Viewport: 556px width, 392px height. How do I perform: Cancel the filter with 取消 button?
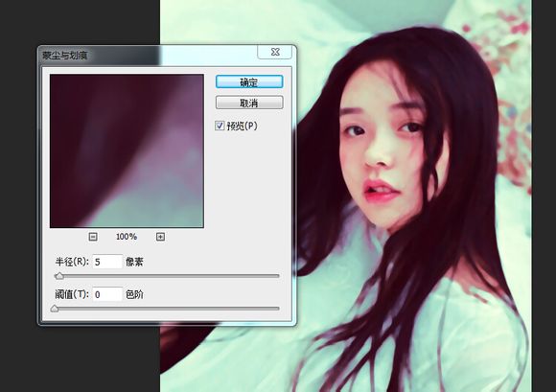[249, 103]
